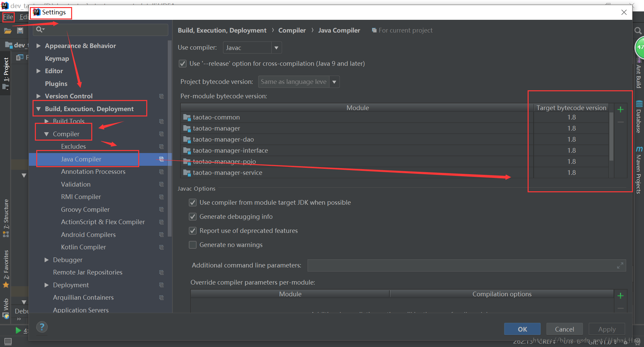Select taotao-common module row
Screen dimensions: 644x347
[x=358, y=117]
